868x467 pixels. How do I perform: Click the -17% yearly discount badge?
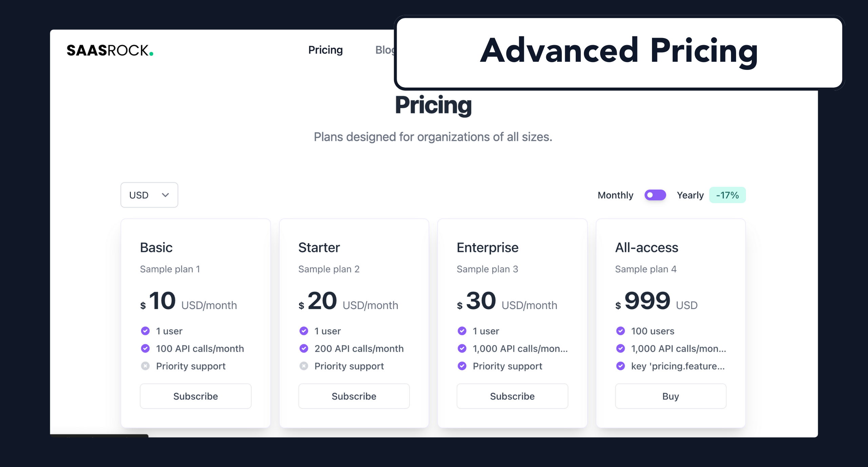[727, 195]
